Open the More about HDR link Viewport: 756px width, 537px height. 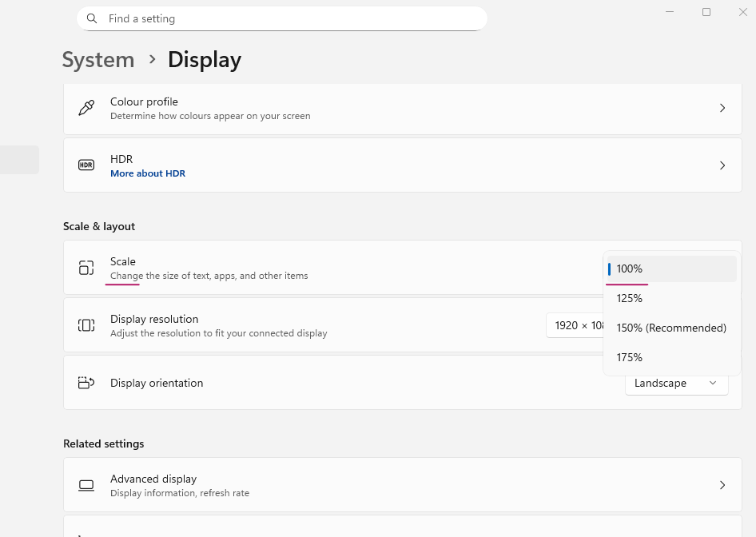click(148, 173)
